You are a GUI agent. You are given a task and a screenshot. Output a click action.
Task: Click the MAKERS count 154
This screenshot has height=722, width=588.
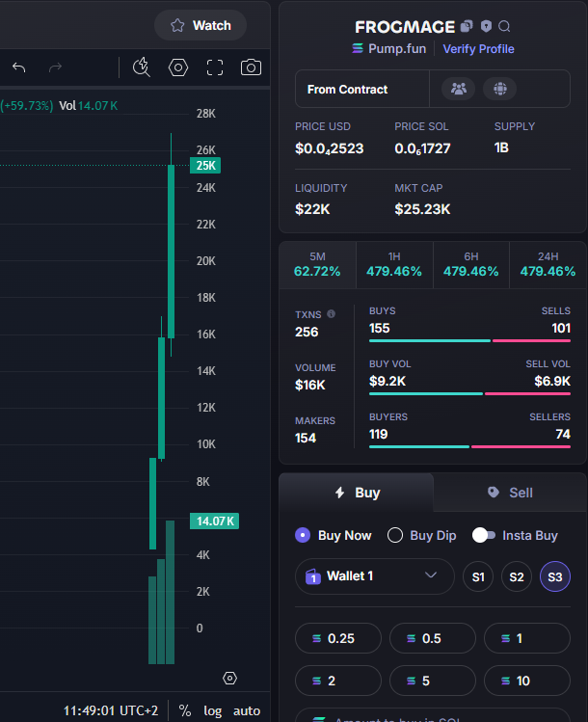click(x=306, y=438)
